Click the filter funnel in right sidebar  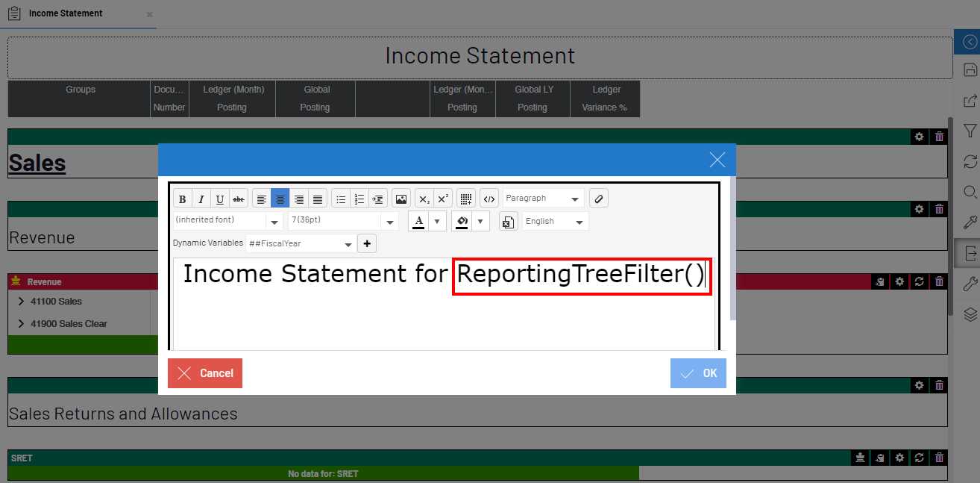point(970,131)
